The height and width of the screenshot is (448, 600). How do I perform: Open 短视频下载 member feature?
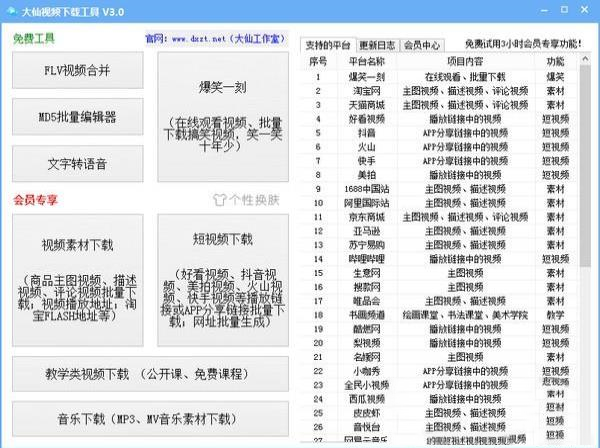pos(223,280)
